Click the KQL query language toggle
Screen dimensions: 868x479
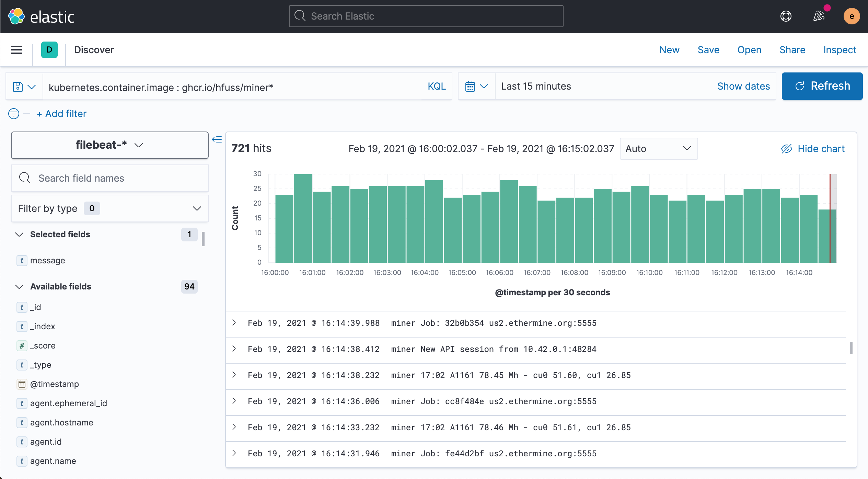tap(436, 86)
